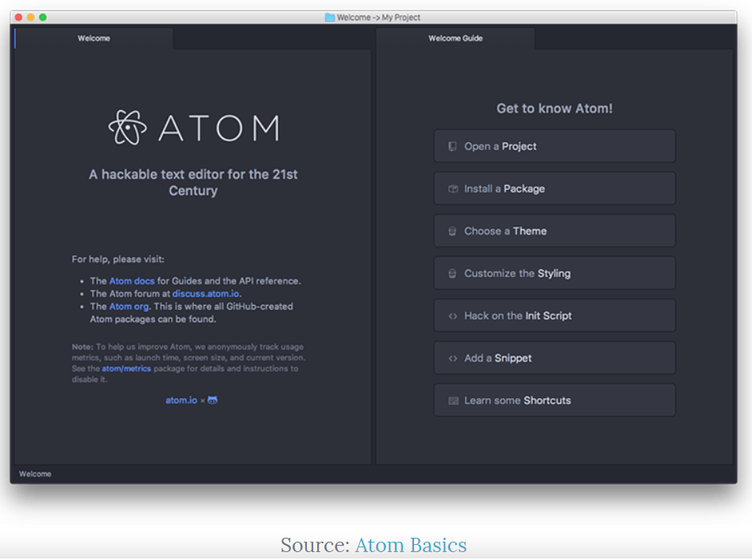The width and height of the screenshot is (752, 560).
Task: Expand the Hack on the Init Script section
Action: [554, 315]
